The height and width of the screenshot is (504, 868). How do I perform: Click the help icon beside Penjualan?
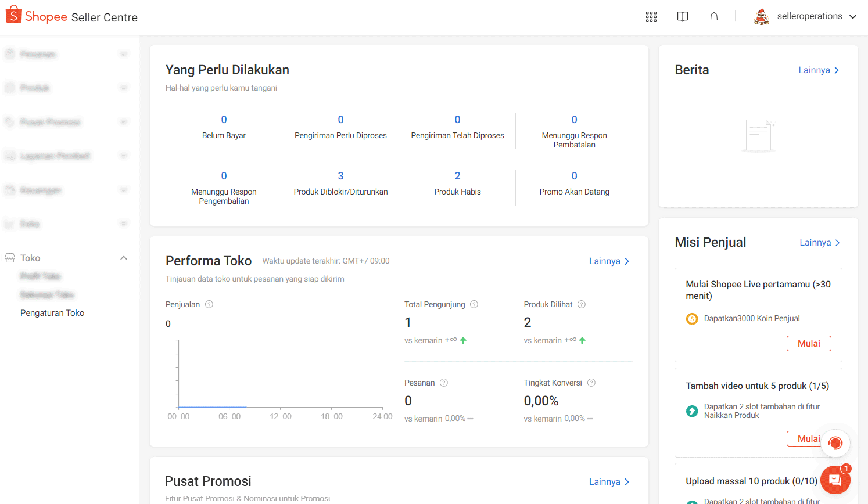(x=209, y=304)
